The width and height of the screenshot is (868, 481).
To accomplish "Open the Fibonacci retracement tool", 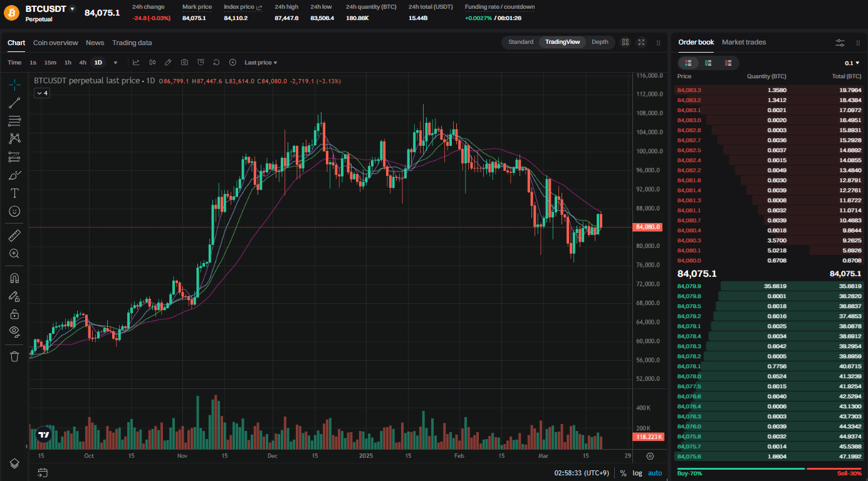I will tap(14, 120).
